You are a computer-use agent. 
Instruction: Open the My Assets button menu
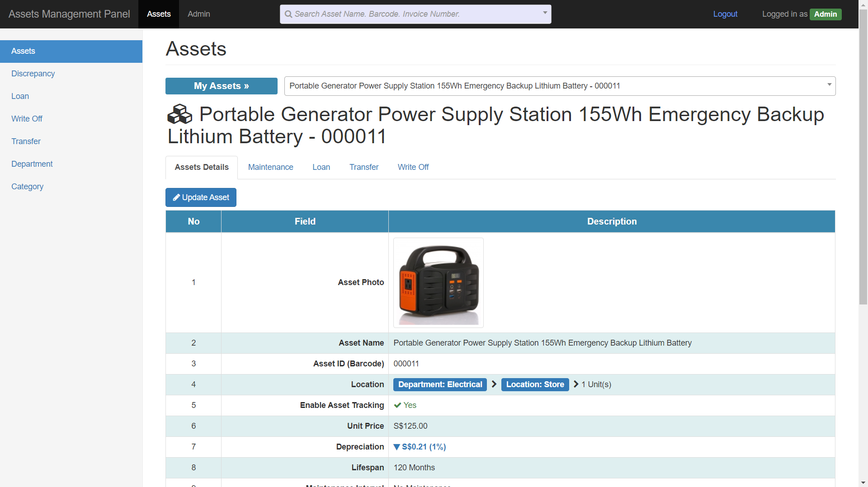221,86
